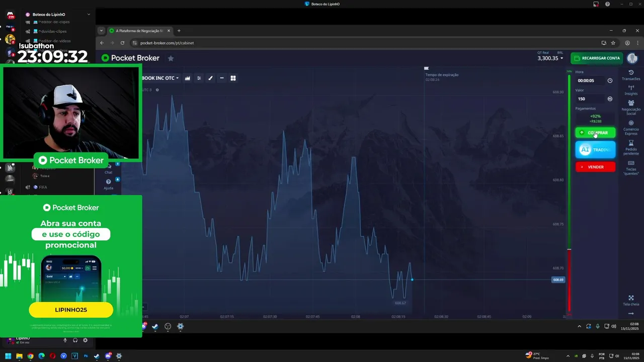Open the Chrome three-dot menu
644x362 pixels.
[x=637, y=43]
